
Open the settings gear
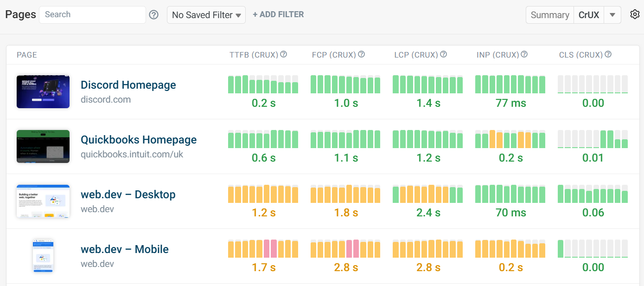pos(635,14)
